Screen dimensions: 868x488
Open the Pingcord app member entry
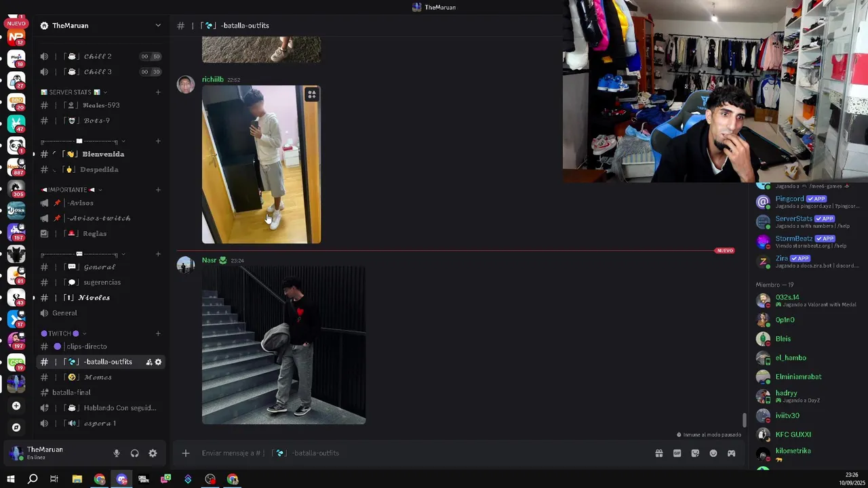(x=808, y=202)
